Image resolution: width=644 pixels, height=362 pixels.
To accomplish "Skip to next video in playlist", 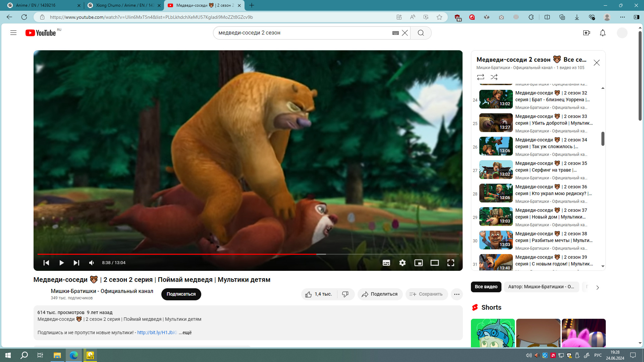I will click(76, 263).
